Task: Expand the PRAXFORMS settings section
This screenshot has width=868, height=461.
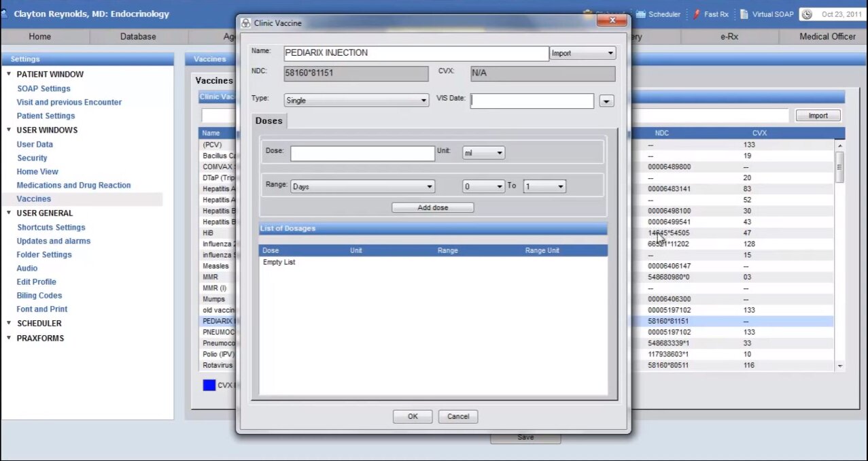Action: click(x=9, y=338)
